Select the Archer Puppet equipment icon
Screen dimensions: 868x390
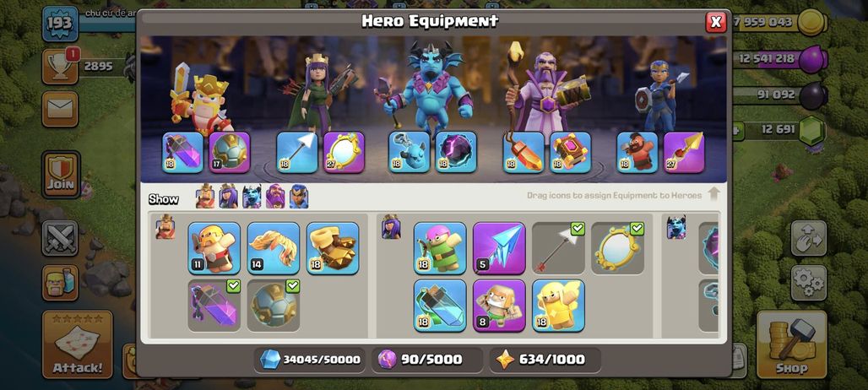tap(440, 248)
